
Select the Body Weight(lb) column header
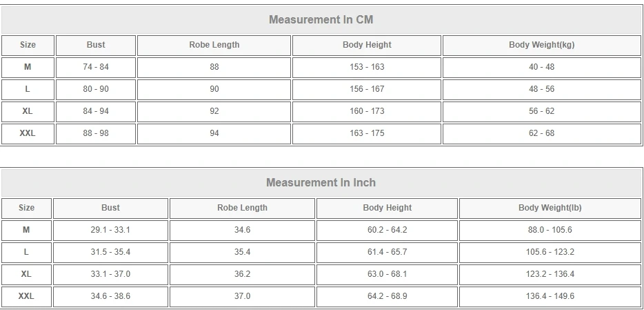[x=550, y=208]
